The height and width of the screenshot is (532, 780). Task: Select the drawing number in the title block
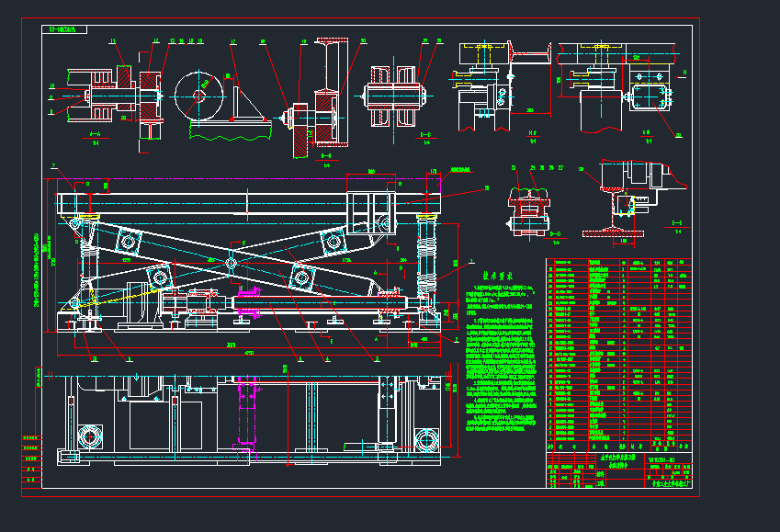[660, 460]
